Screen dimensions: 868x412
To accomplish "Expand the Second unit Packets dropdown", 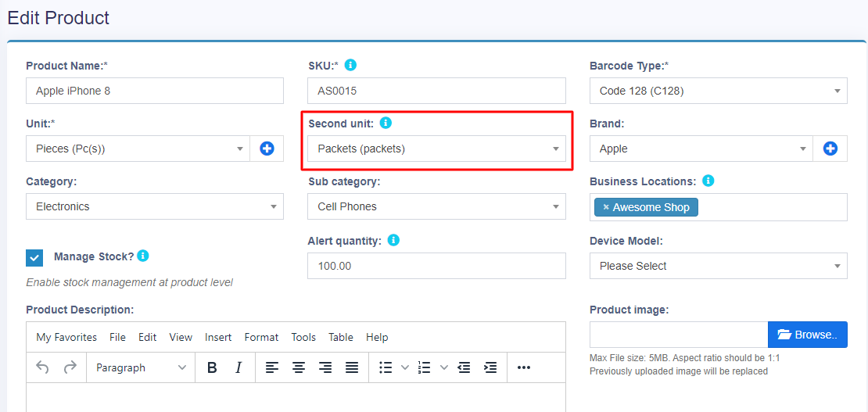I will click(436, 149).
